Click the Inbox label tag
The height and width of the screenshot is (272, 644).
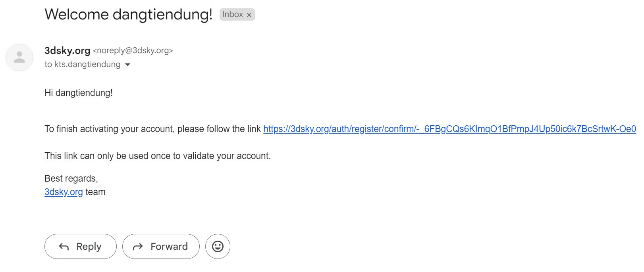pos(232,15)
